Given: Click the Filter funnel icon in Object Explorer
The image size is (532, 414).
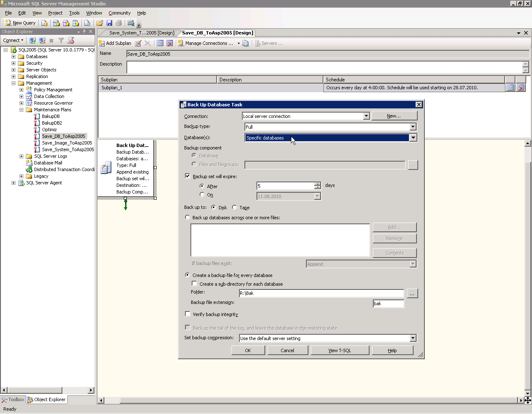Looking at the screenshot, I should coord(61,40).
